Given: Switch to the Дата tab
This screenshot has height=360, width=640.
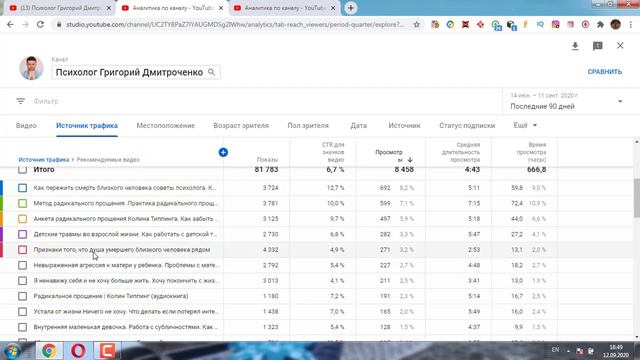Looking at the screenshot, I should click(x=358, y=126).
